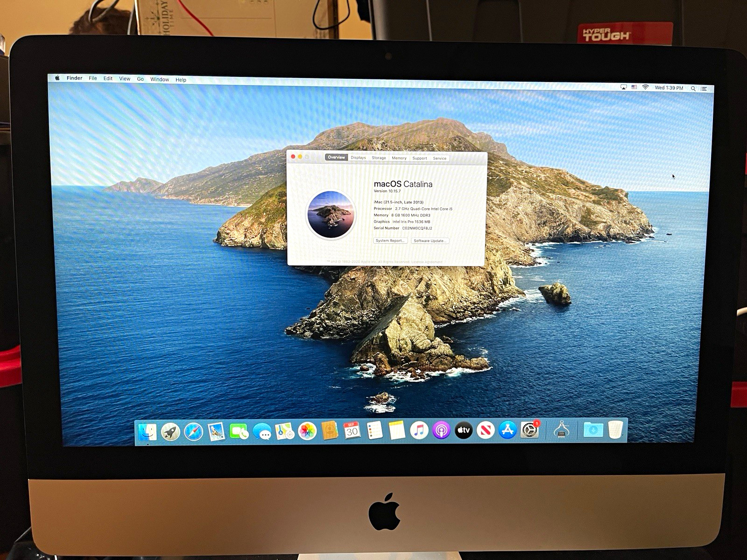Switch to the Storage tab
The image size is (747, 560).
tap(379, 158)
